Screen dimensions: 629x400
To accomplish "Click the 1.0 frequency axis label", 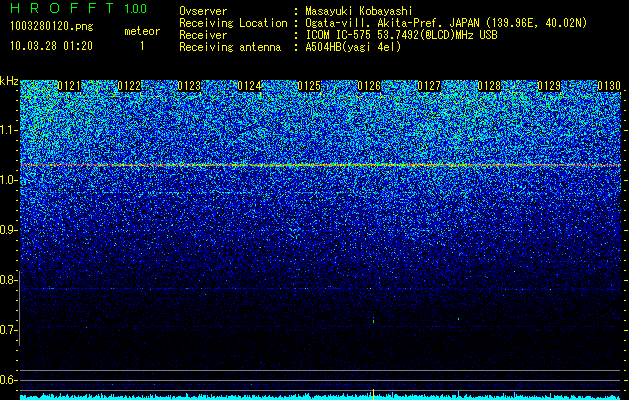I will 8,181.
